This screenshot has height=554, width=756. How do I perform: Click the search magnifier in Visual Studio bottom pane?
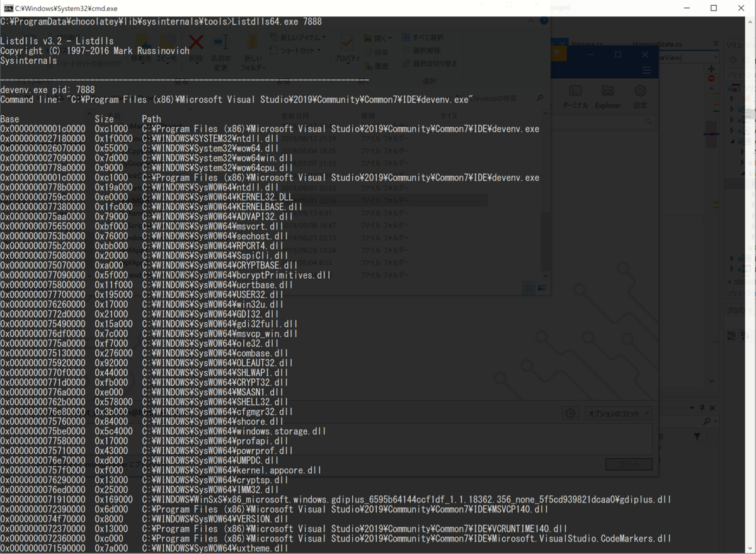pyautogui.click(x=707, y=421)
